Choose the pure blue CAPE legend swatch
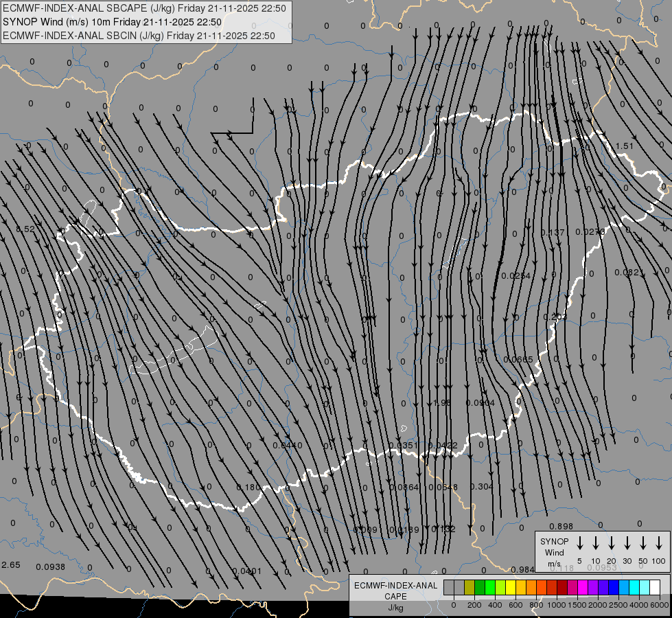 [614, 588]
